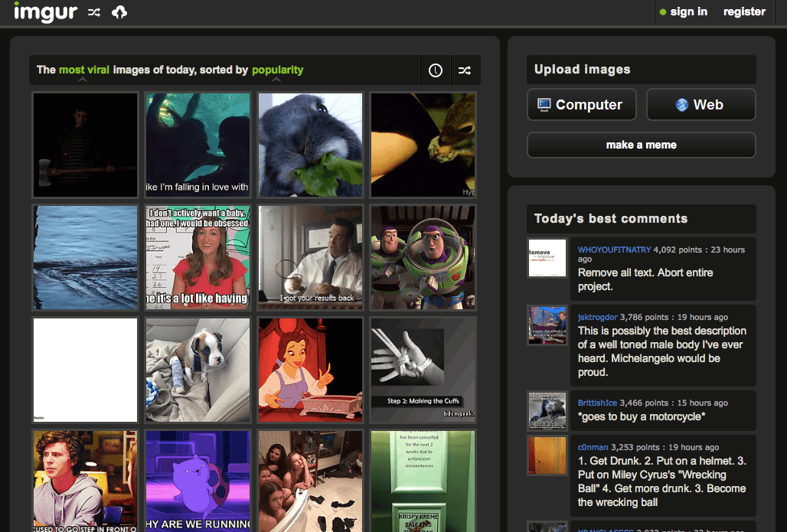Visit c0nman's user profile
Viewport: 787px width, 532px height.
tap(591, 447)
